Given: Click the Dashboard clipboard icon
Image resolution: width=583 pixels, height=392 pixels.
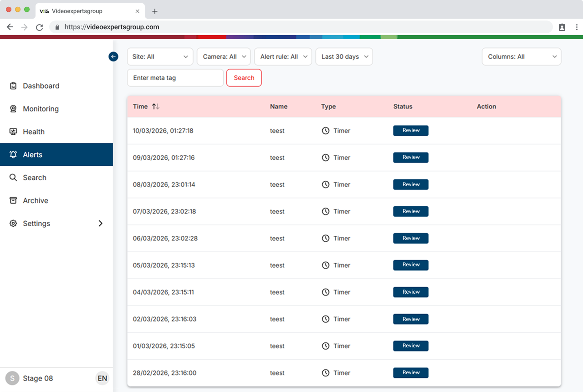Looking at the screenshot, I should tap(13, 86).
